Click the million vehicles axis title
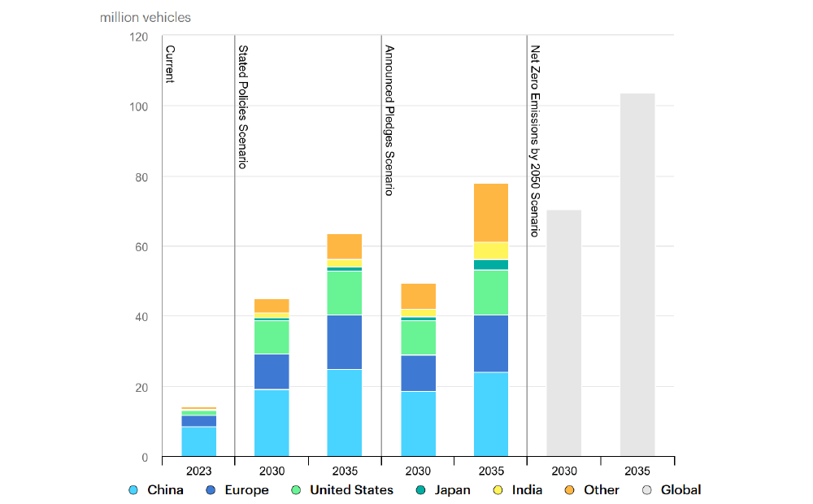The width and height of the screenshot is (813, 504). (x=146, y=17)
